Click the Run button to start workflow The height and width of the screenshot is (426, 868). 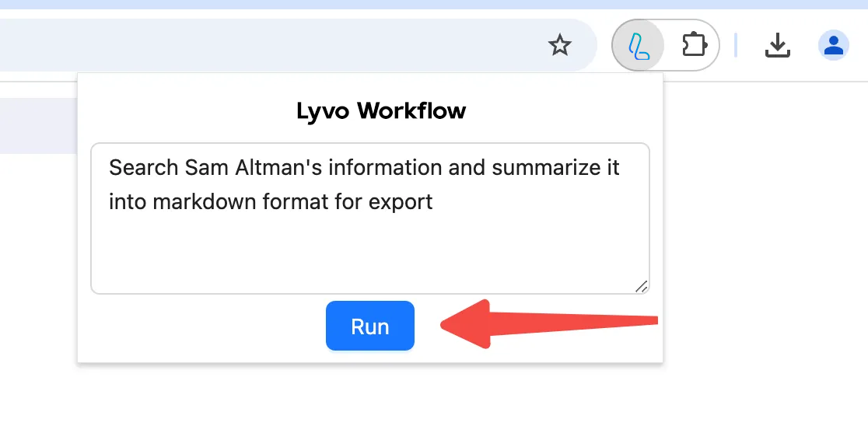pos(369,326)
